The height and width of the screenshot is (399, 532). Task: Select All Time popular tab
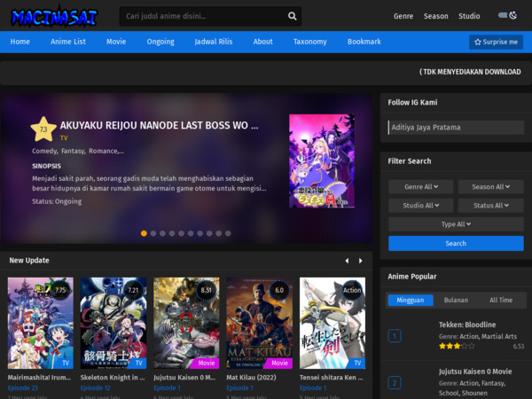click(501, 300)
